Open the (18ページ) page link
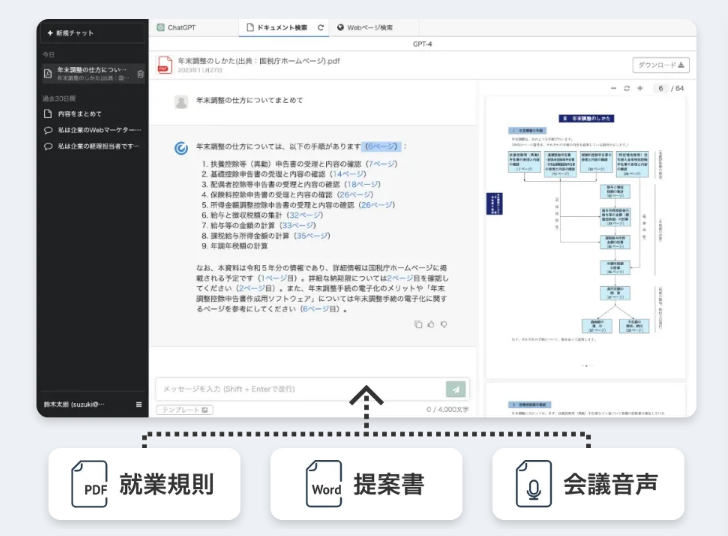 pos(363,184)
